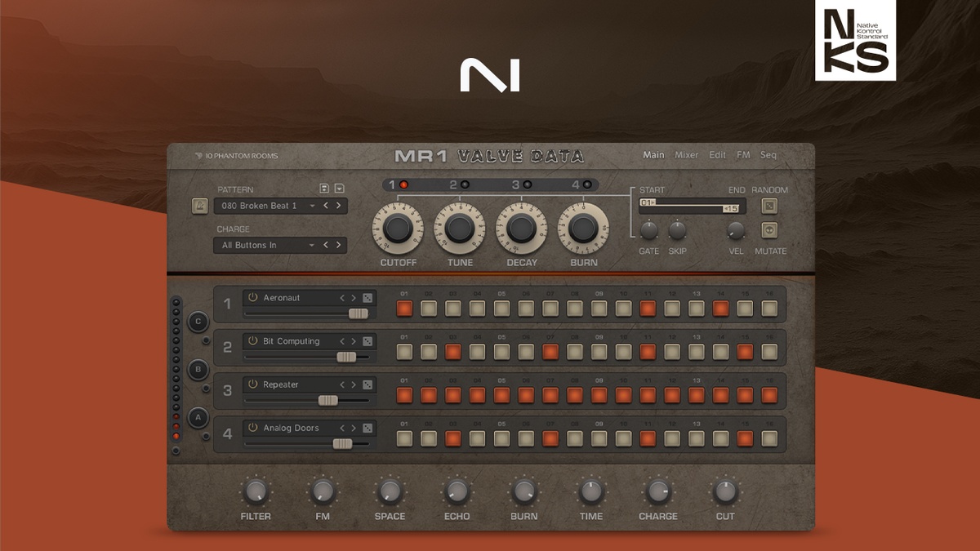This screenshot has height=551, width=980.
Task: Toggle power for the Aeronaut track
Action: [x=253, y=298]
